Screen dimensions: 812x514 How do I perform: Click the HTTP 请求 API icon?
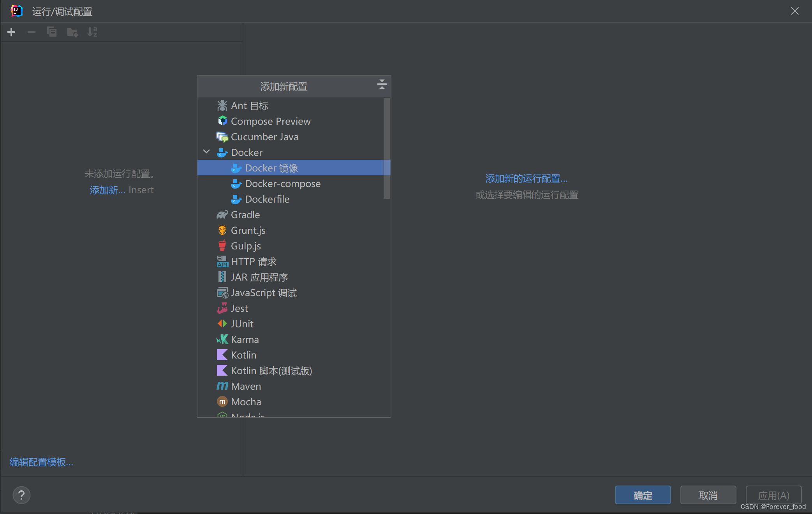coord(222,261)
